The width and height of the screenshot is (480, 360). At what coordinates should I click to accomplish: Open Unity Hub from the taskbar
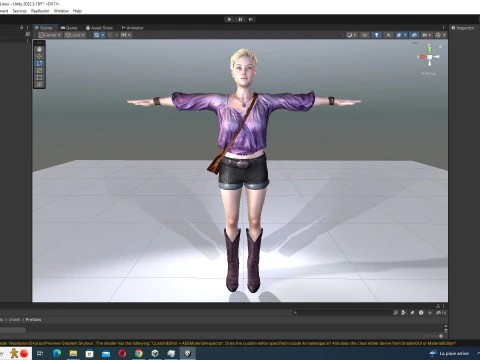click(155, 353)
